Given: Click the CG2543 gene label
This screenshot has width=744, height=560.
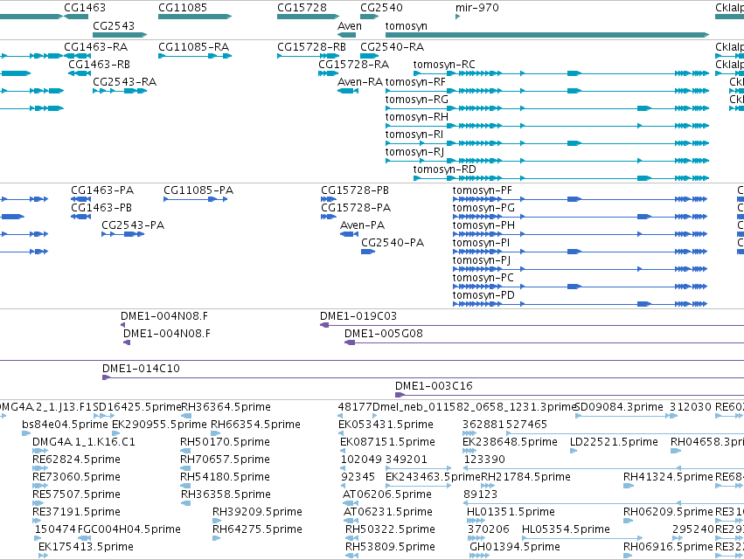Looking at the screenshot, I should pyautogui.click(x=114, y=25).
